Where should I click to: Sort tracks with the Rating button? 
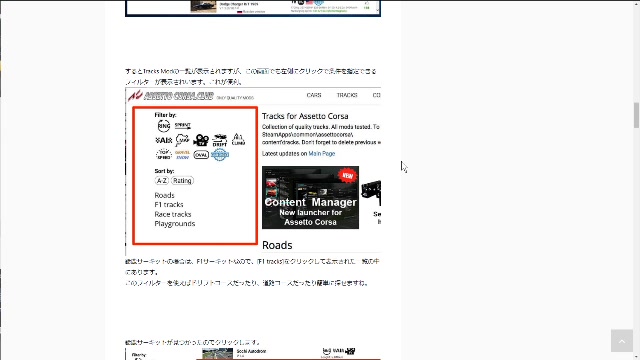click(x=182, y=181)
